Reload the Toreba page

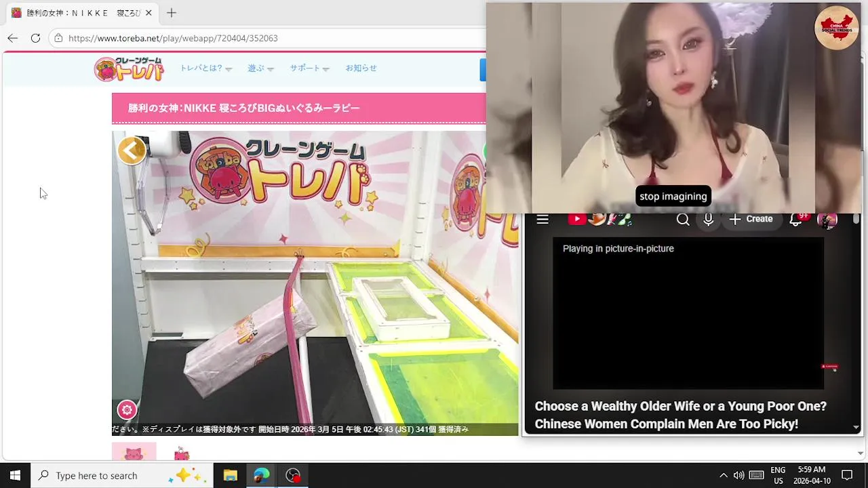coord(35,38)
